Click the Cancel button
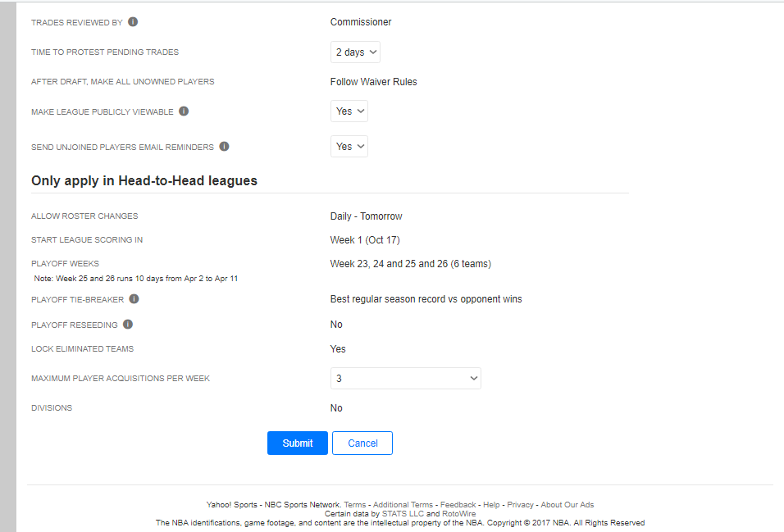The width and height of the screenshot is (784, 532). point(362,443)
